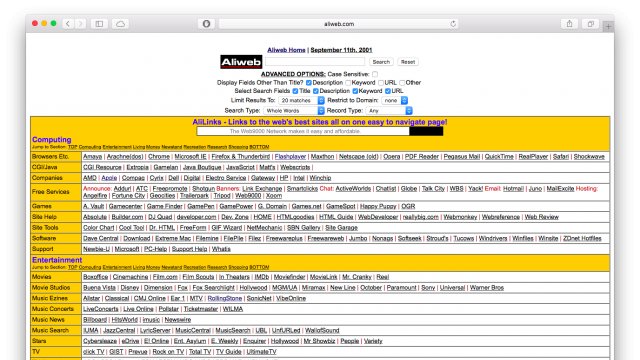Enable the Case Sensitive checkbox
Viewport: 640px width, 360px height.
[375, 74]
